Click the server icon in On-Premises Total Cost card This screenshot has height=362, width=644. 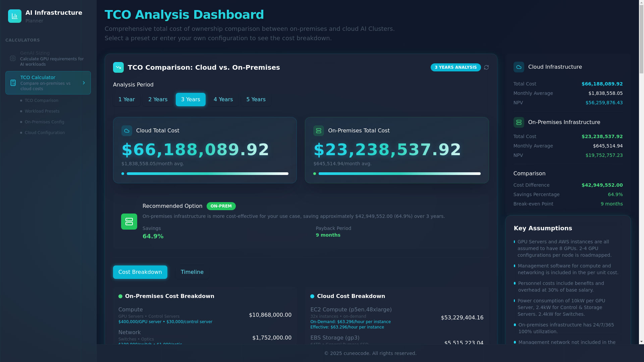pyautogui.click(x=319, y=131)
